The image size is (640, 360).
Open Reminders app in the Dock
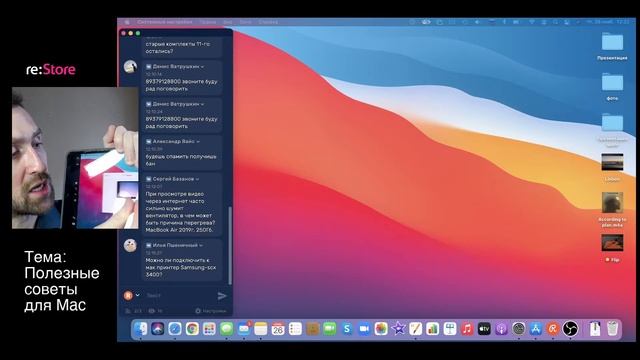pyautogui.click(x=295, y=329)
